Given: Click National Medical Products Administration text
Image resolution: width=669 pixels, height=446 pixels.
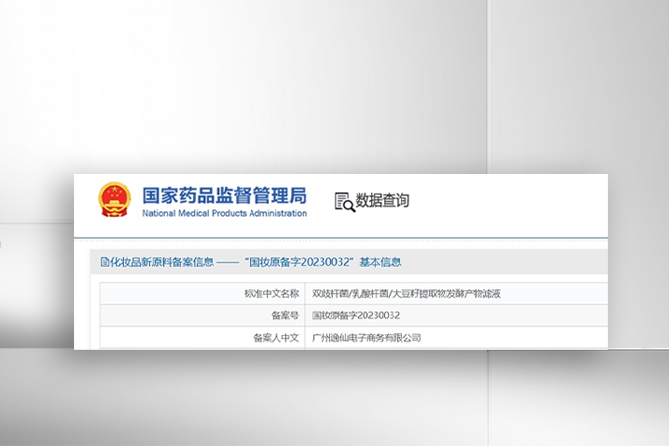Looking at the screenshot, I should pos(224,213).
